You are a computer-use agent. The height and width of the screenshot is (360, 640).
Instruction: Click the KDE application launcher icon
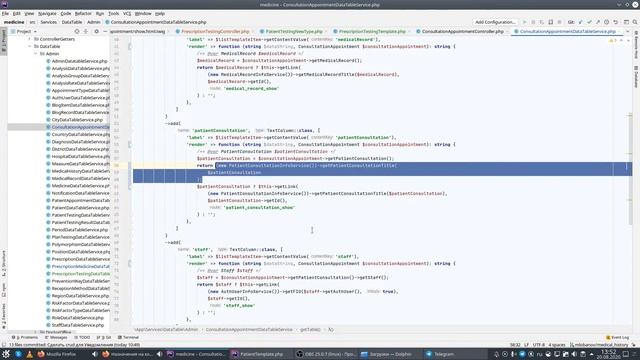(x=6, y=354)
